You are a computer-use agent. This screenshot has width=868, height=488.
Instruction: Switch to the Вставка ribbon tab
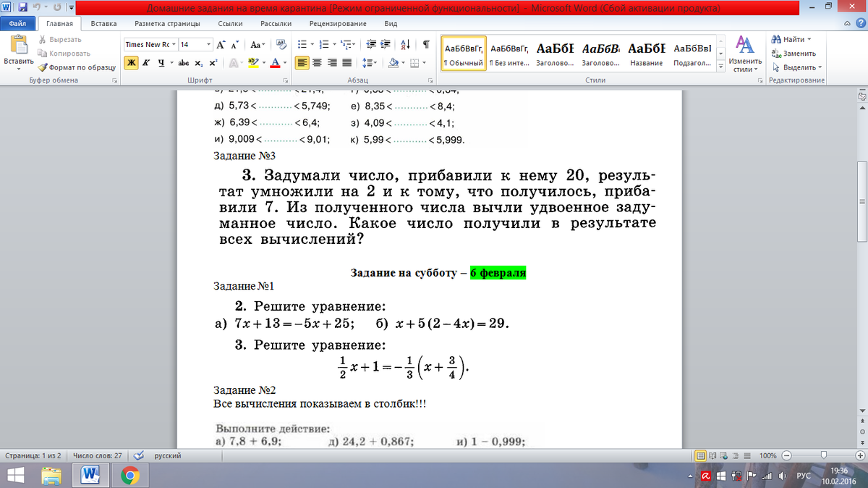(x=104, y=23)
